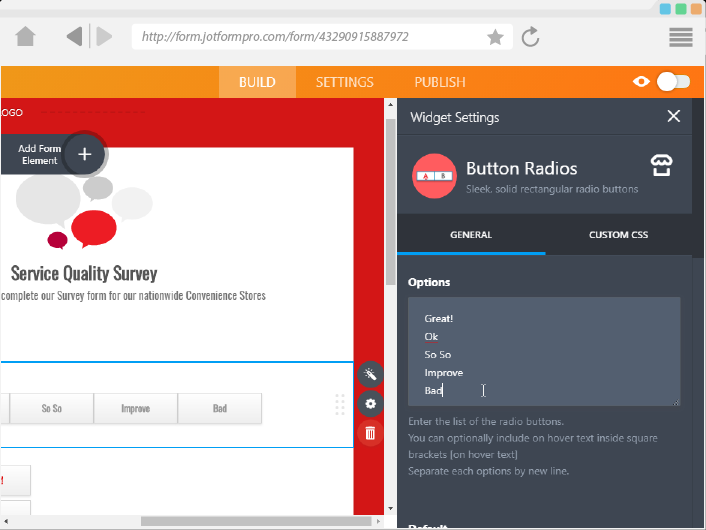The width and height of the screenshot is (706, 530).
Task: Switch to the CUSTOM CSS tab
Action: click(618, 235)
